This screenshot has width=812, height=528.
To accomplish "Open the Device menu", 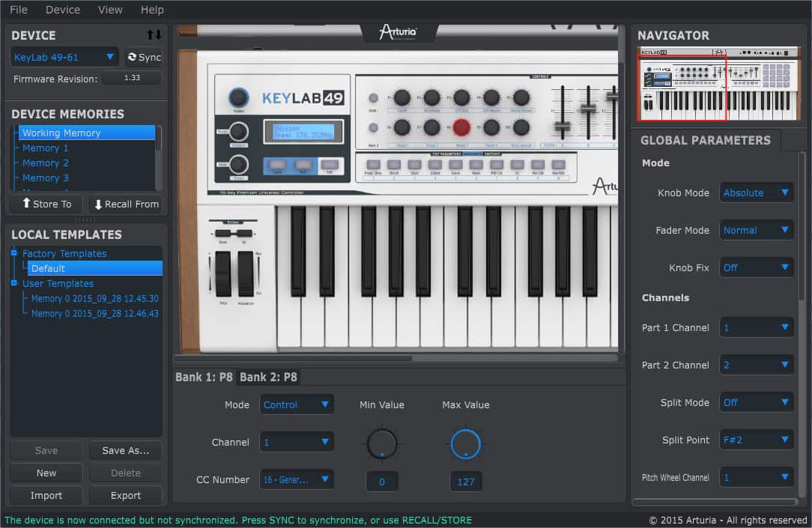I will click(x=63, y=10).
